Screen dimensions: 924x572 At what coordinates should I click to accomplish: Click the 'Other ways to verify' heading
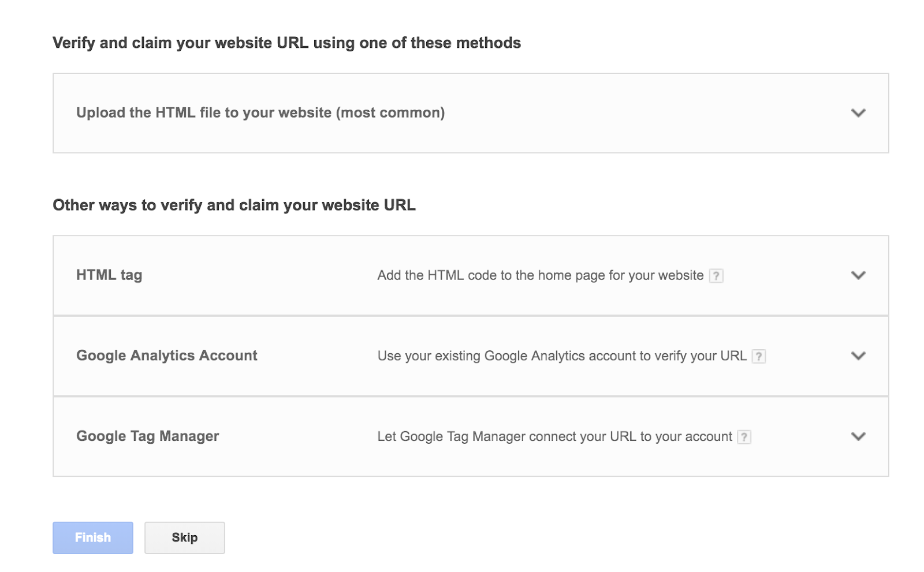(234, 205)
